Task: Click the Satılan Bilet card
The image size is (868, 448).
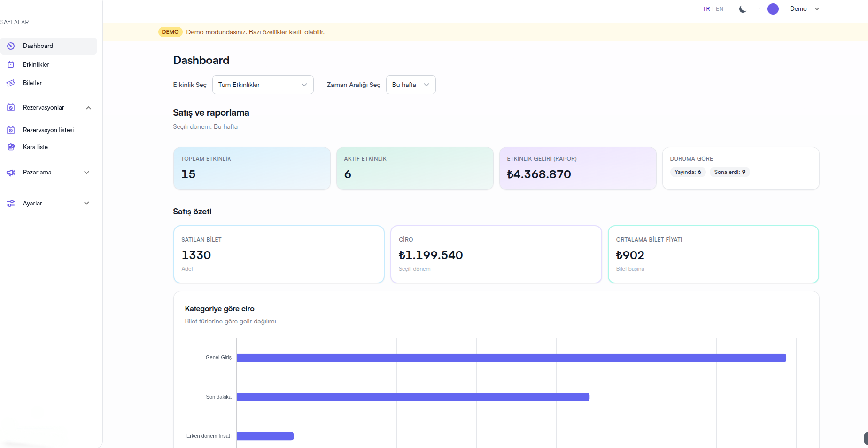Action: [x=279, y=254]
